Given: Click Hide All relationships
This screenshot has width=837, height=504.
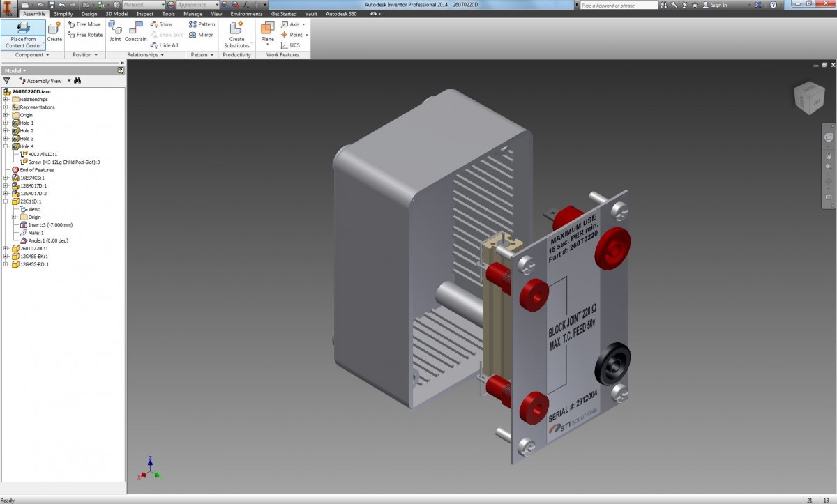Looking at the screenshot, I should [165, 45].
